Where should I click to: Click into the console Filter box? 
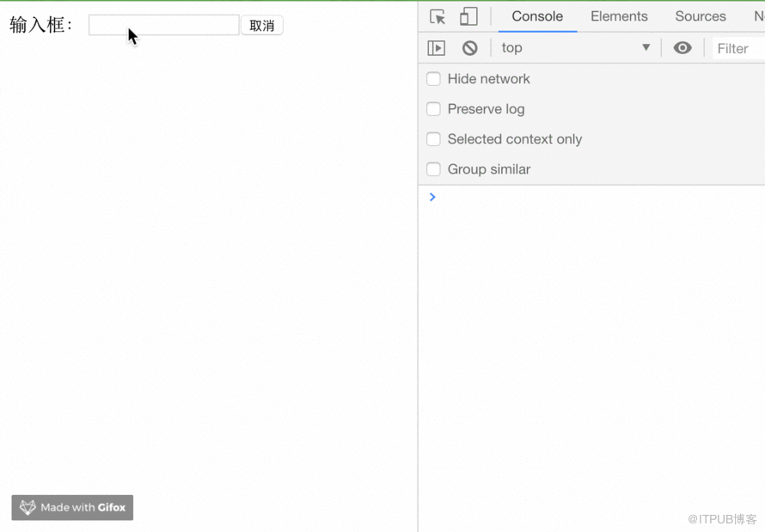tap(738, 48)
